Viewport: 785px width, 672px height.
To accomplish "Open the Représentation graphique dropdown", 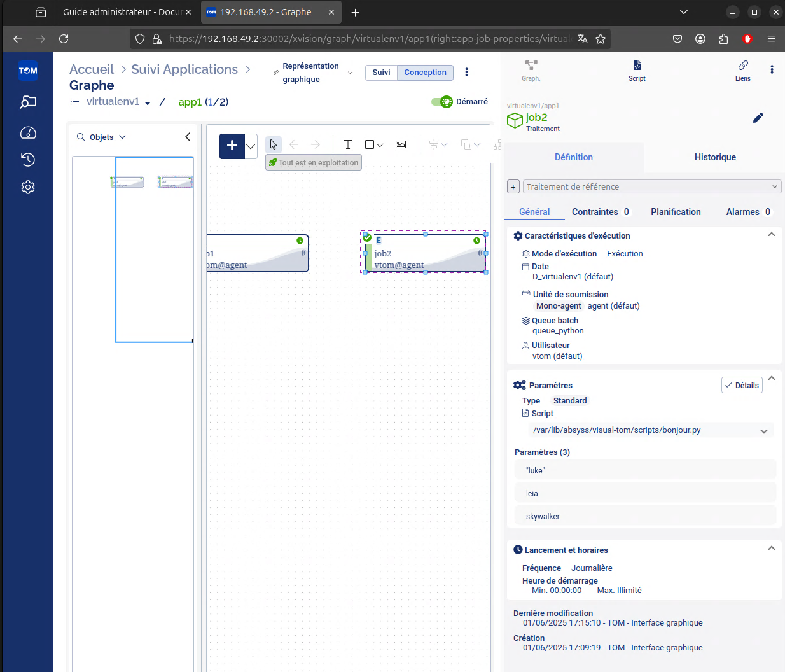I will tap(312, 73).
